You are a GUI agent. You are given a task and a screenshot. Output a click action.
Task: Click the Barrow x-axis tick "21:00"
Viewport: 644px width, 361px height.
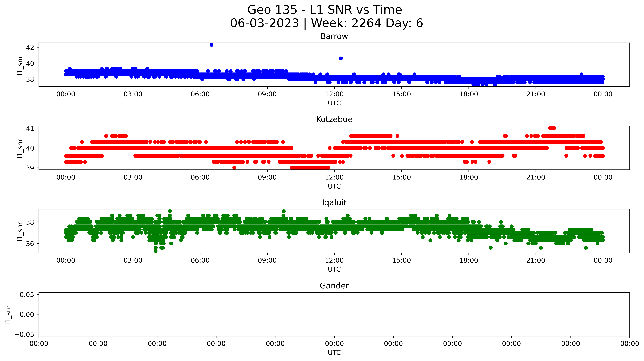(x=536, y=94)
